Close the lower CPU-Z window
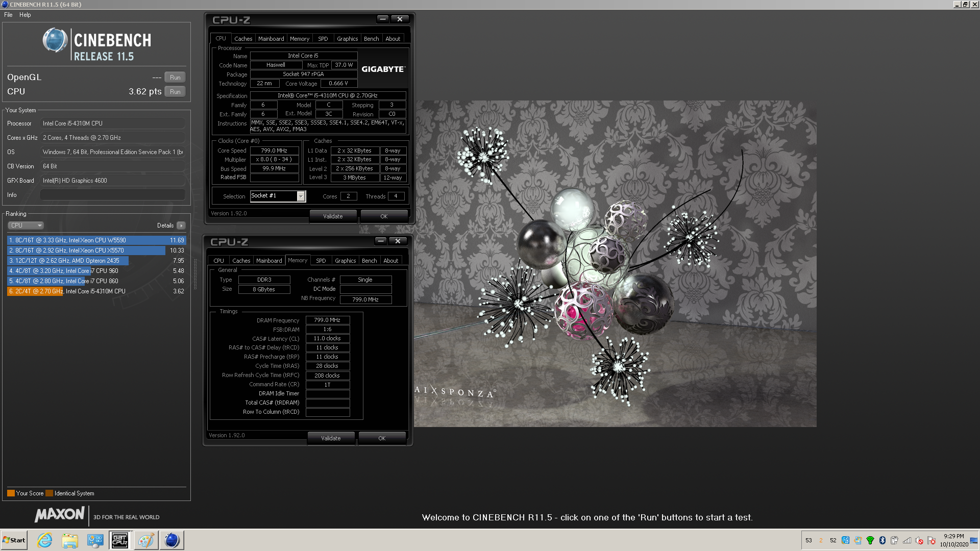 click(x=398, y=241)
